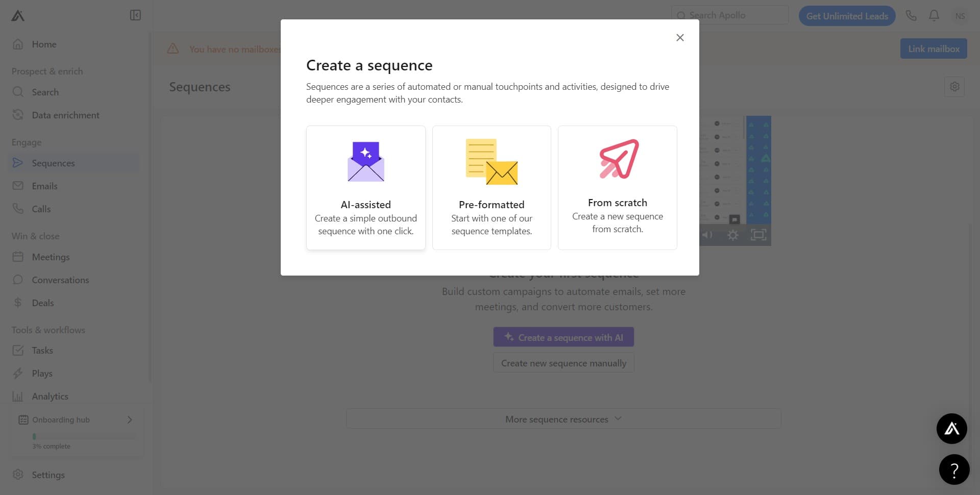
Task: Open the phone dialer icon in top bar
Action: pyautogui.click(x=911, y=15)
